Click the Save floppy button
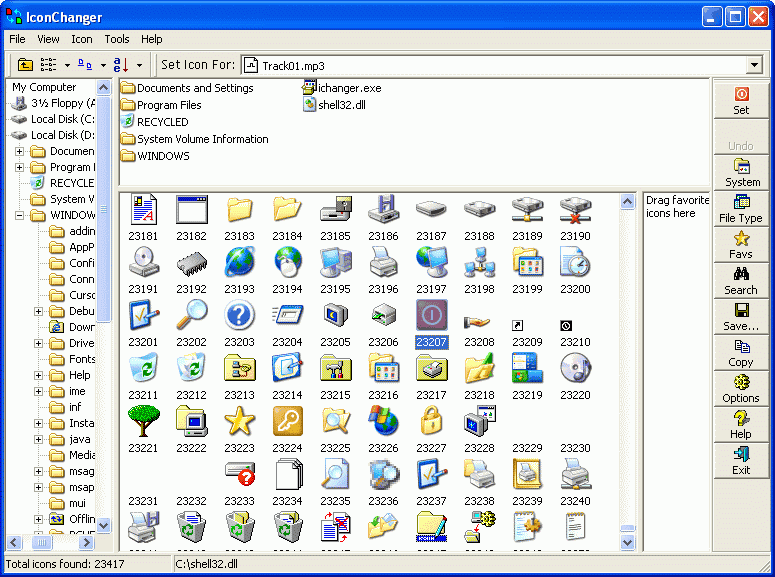This screenshot has width=775, height=577. tap(741, 317)
